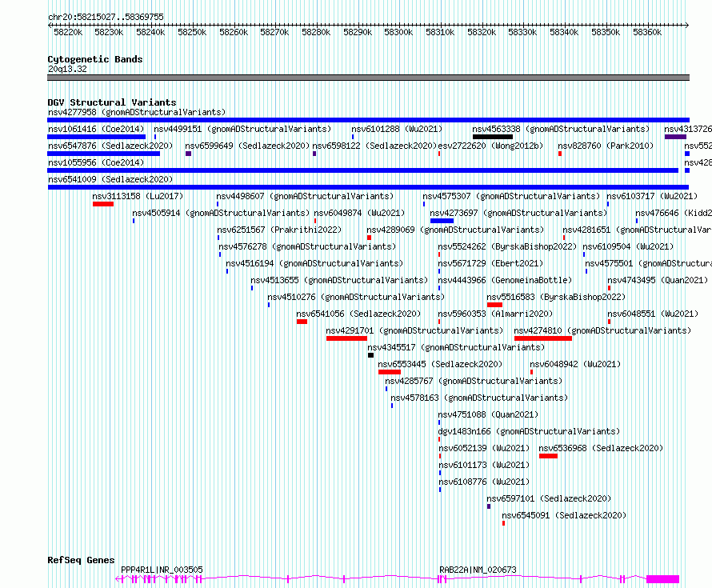
Task: Open nsv6108776 (Wu2021) label
Action: tap(483, 482)
